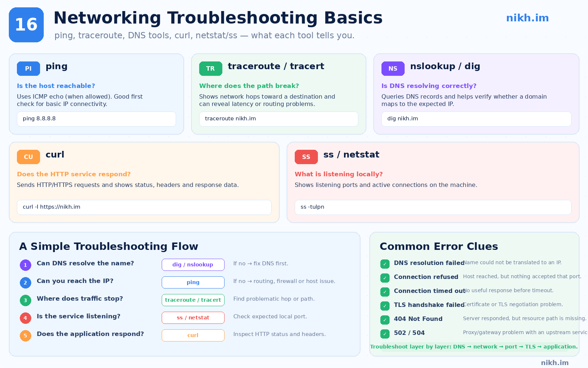Select the green TR badge for traceroute
The width and height of the screenshot is (588, 368).
[x=211, y=68]
